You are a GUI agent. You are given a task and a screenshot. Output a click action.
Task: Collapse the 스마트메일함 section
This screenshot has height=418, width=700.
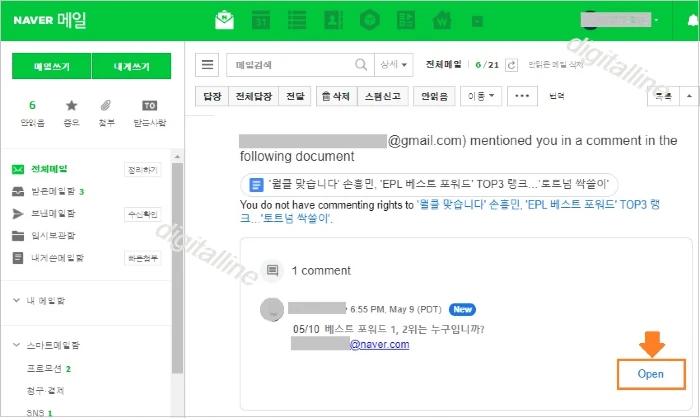(17, 345)
